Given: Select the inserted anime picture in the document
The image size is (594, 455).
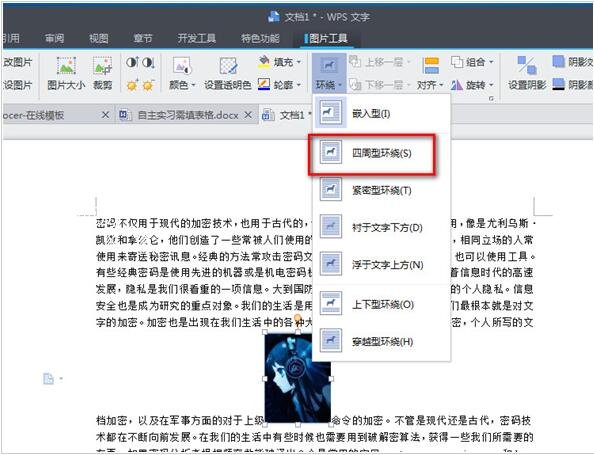Looking at the screenshot, I should (298, 378).
